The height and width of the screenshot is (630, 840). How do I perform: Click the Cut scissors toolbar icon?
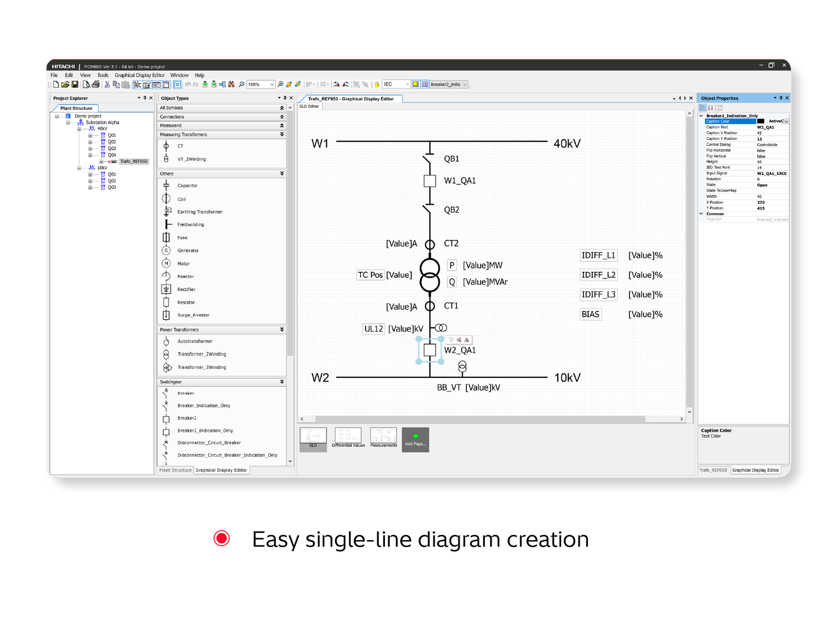107,85
